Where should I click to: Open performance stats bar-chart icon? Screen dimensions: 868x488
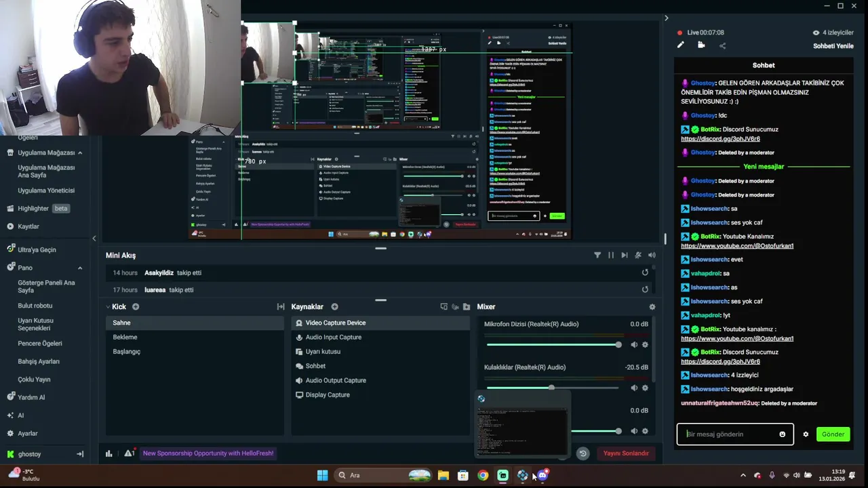tap(108, 453)
